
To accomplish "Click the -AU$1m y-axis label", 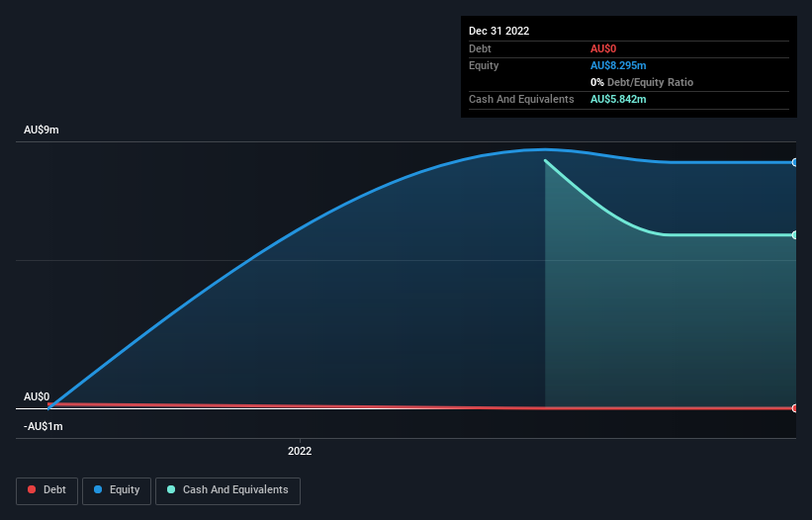I will 43,426.
